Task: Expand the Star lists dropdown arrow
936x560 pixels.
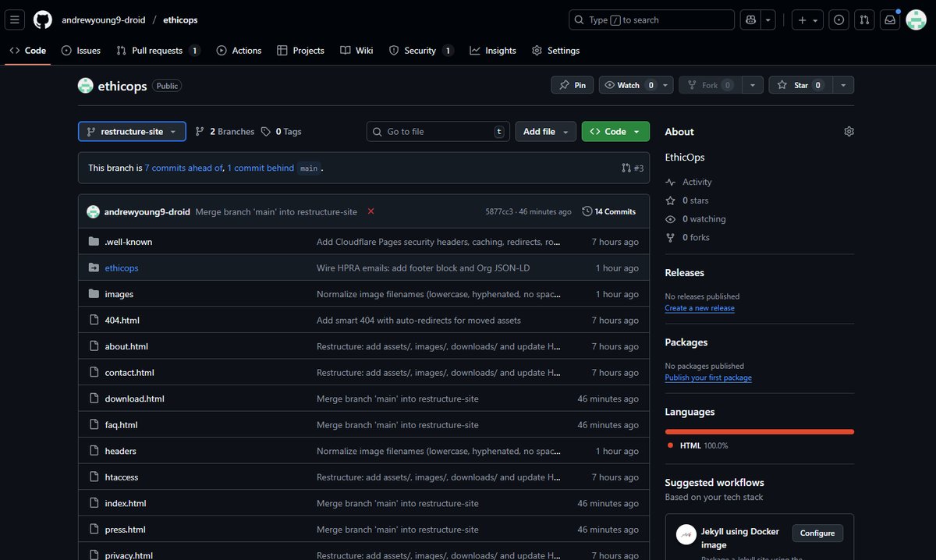Action: 843,85
